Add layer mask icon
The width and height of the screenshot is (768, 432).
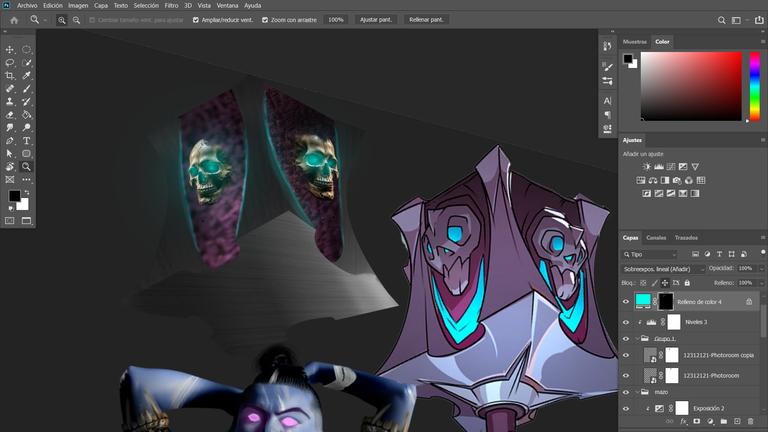pyautogui.click(x=696, y=421)
